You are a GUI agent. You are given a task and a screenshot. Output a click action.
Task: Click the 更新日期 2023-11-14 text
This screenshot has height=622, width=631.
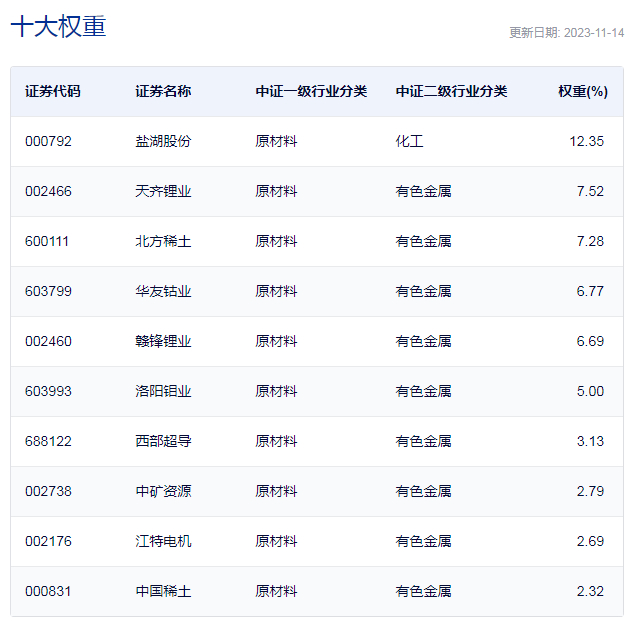566,32
